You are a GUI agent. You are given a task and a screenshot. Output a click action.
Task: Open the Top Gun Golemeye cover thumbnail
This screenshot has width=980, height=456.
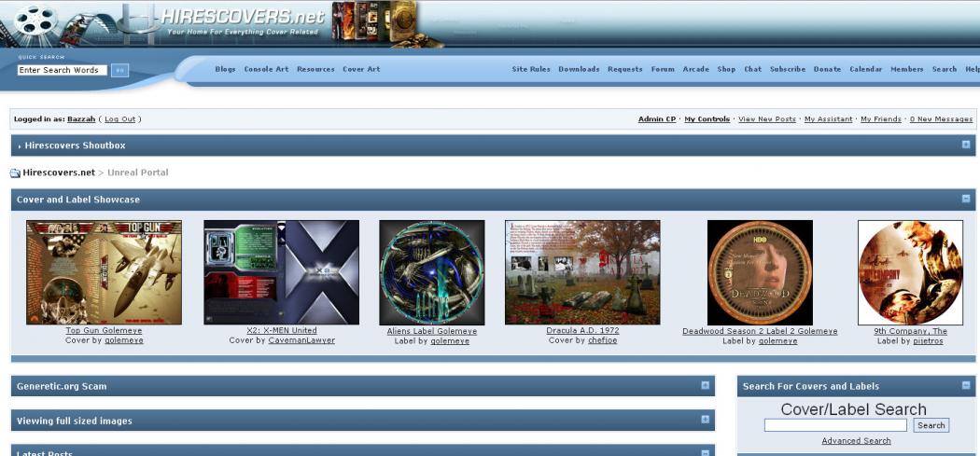tap(104, 272)
